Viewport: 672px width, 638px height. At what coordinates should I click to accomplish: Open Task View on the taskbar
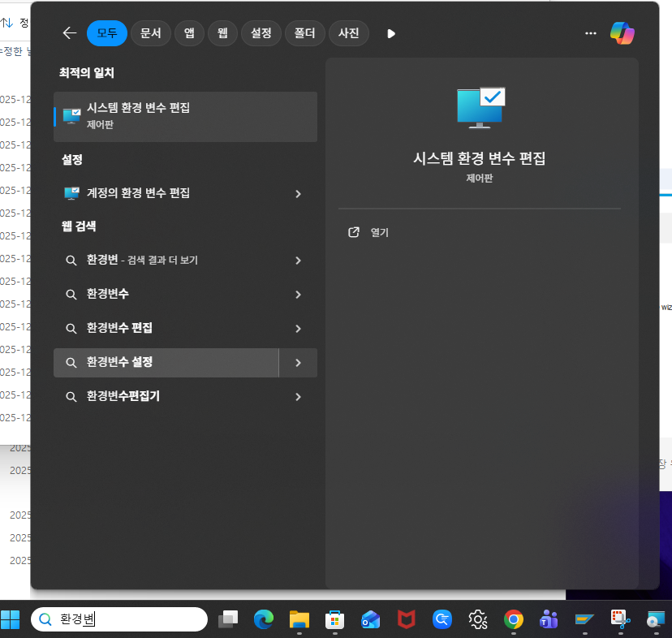pos(228,619)
